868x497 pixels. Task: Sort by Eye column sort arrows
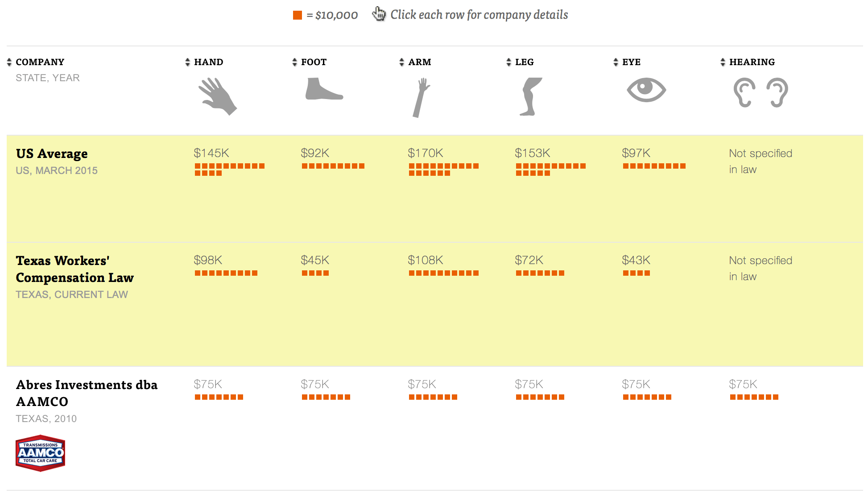click(616, 62)
